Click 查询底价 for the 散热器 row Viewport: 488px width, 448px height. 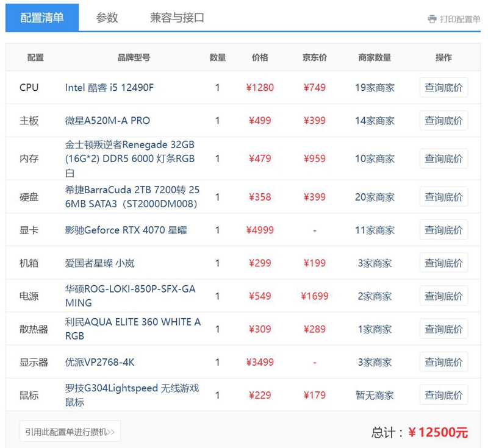click(443, 329)
